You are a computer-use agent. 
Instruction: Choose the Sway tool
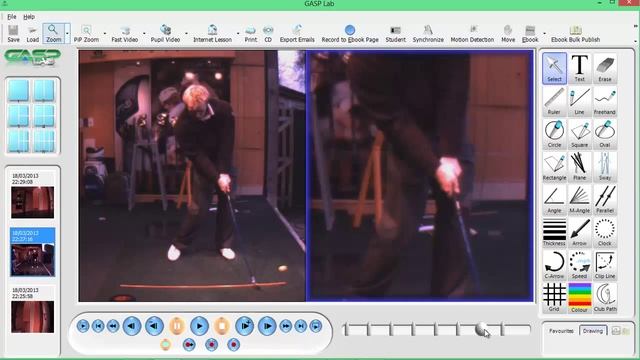point(605,167)
